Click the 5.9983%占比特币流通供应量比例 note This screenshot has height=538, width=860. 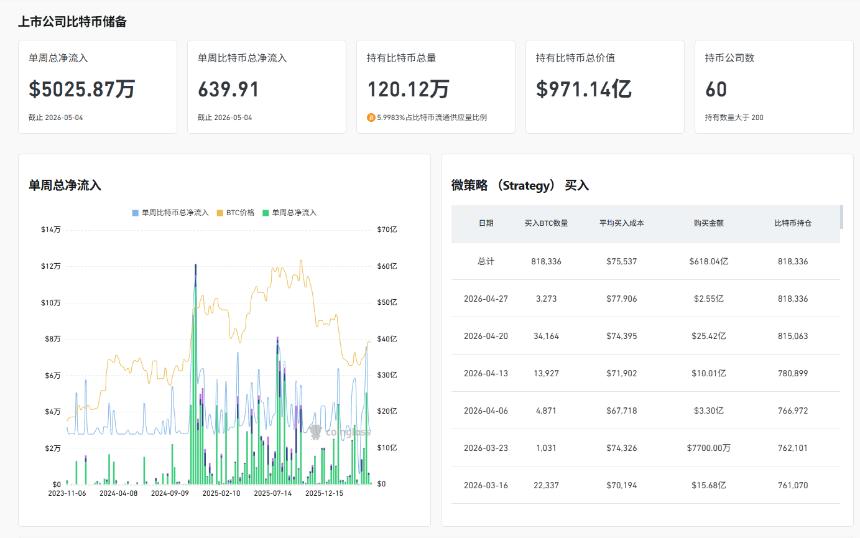click(x=432, y=117)
